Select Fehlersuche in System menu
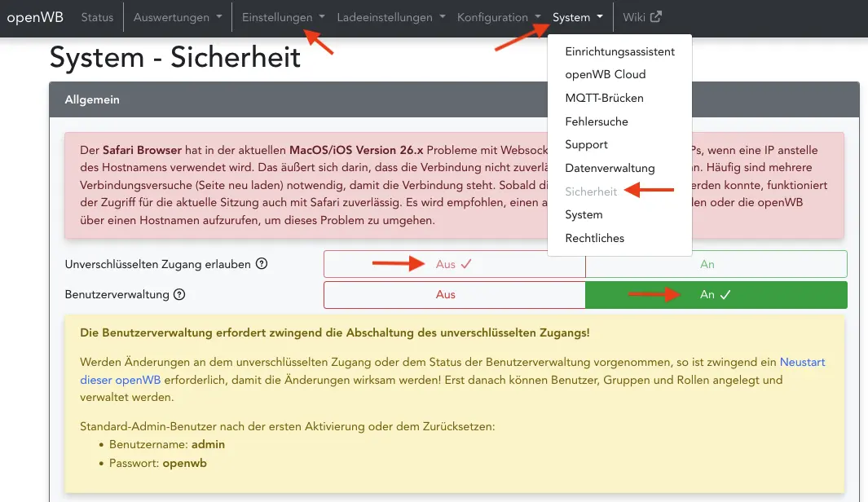Image resolution: width=868 pixels, height=502 pixels. pos(596,121)
